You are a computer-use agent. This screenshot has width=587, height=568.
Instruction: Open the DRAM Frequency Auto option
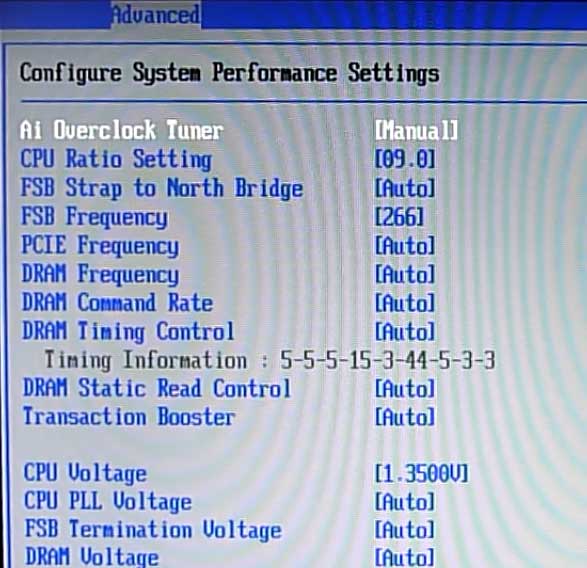pyautogui.click(x=405, y=274)
